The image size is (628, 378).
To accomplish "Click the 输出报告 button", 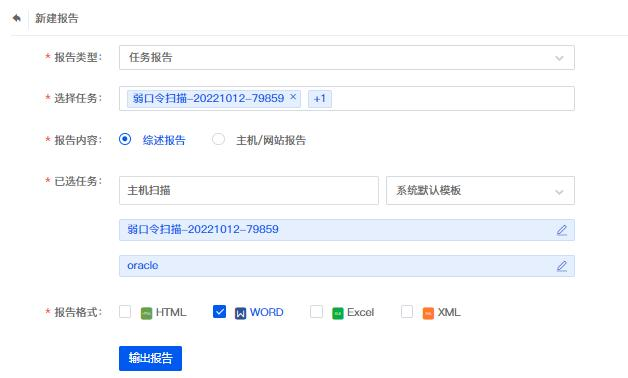I will [150, 358].
